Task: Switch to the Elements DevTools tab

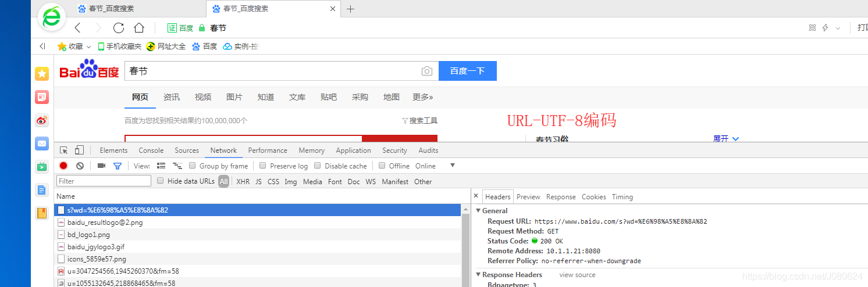Action: click(113, 150)
